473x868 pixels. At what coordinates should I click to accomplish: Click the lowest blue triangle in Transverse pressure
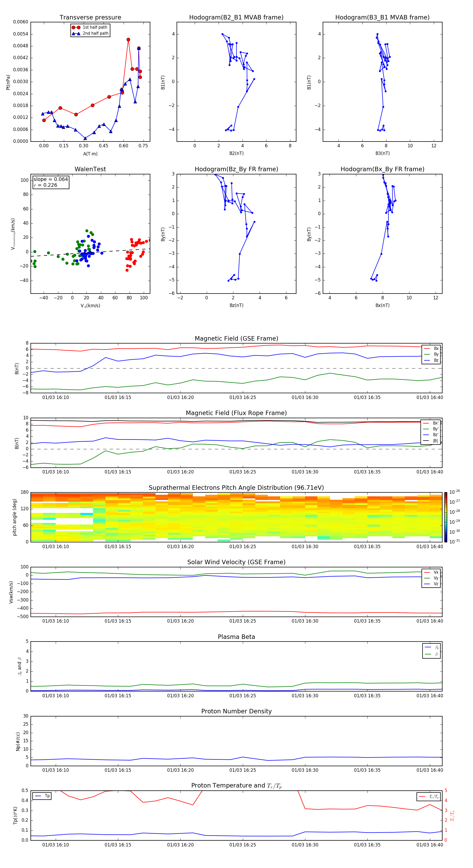point(85,138)
